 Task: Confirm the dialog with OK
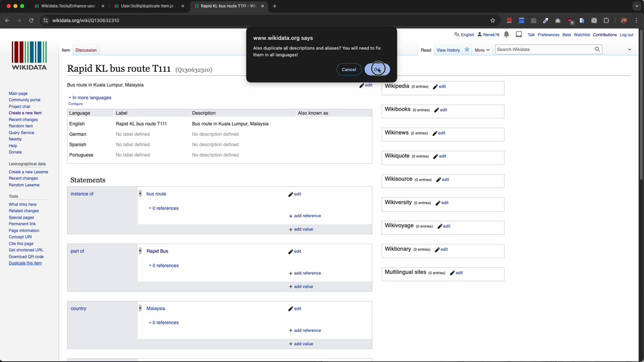coord(377,69)
